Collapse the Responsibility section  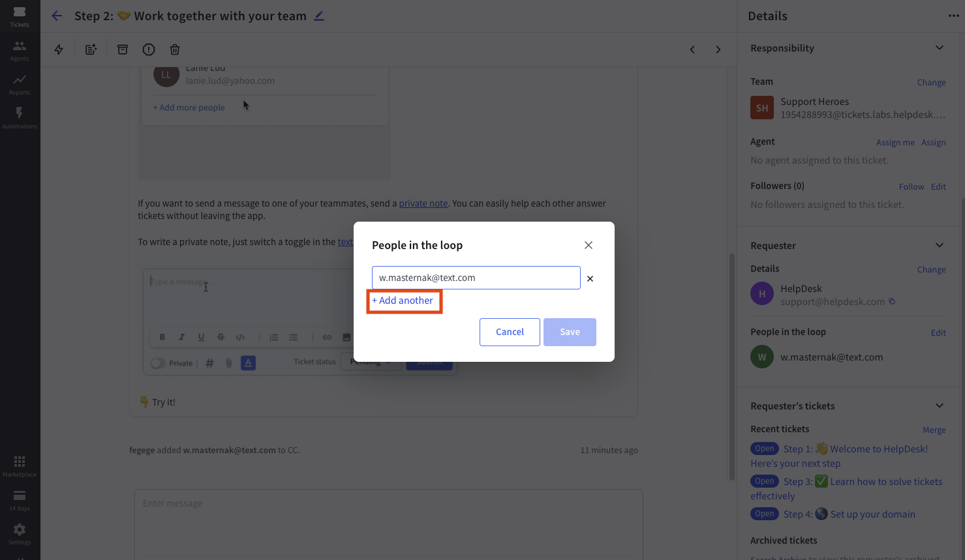(940, 48)
